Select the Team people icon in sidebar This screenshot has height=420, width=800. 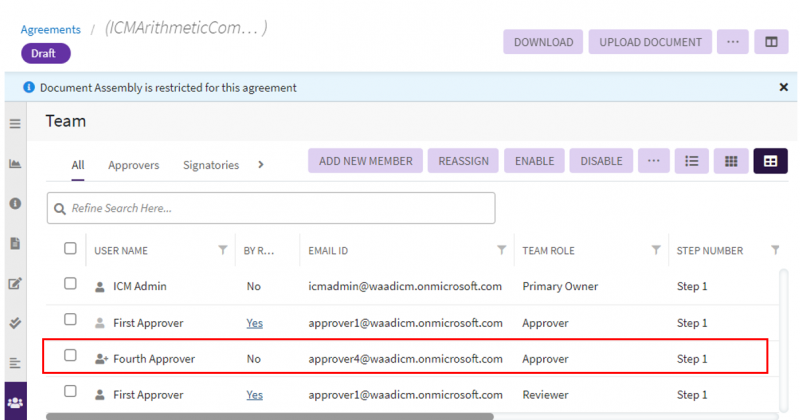point(15,403)
